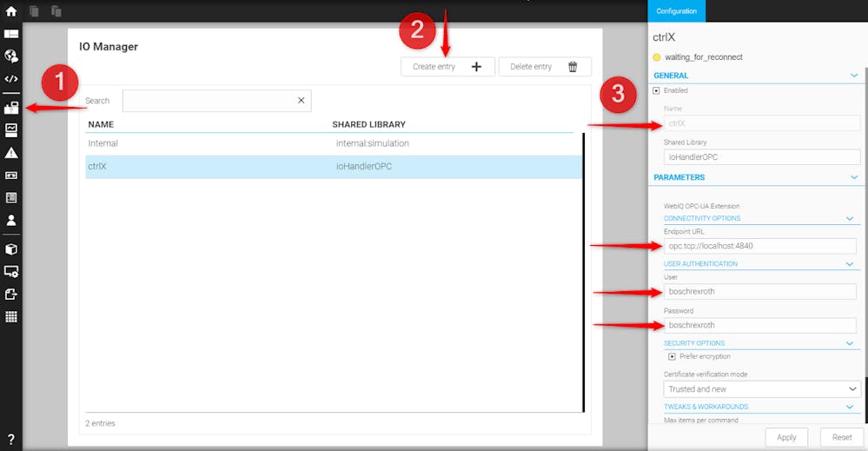Open the home icon in sidebar
The width and height of the screenshot is (868, 451).
11,11
